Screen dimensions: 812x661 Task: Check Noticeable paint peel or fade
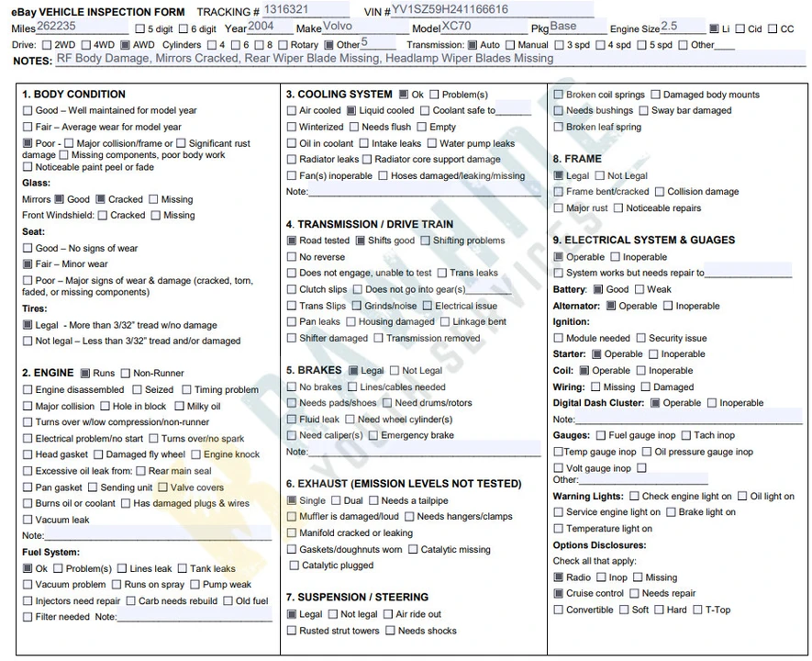point(28,167)
